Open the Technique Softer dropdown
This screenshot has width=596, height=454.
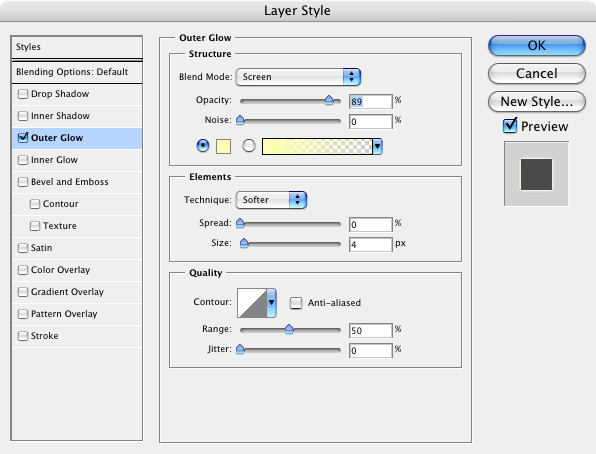click(271, 200)
